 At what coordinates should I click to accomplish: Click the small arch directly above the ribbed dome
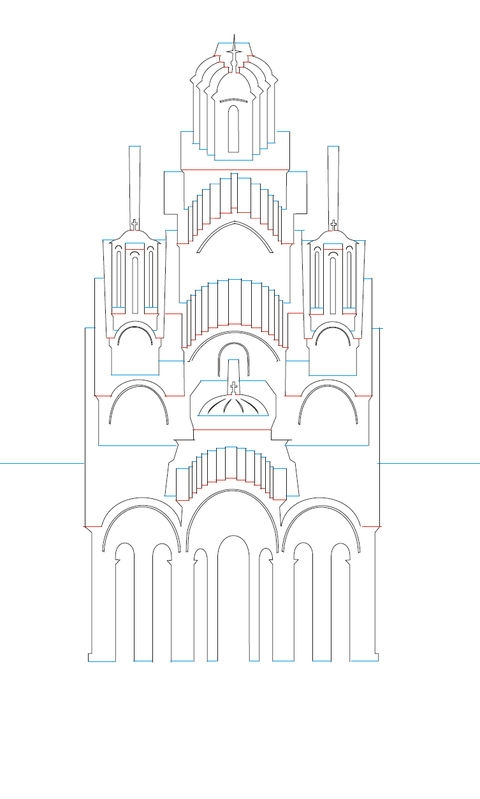[234, 359]
